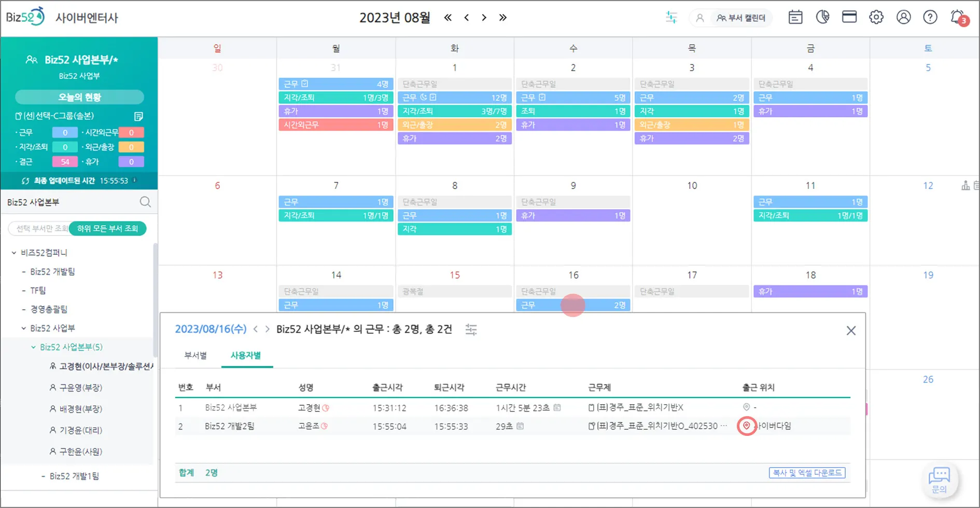The image size is (980, 508).
Task: Open notifications bell with 3 badge
Action: click(959, 18)
